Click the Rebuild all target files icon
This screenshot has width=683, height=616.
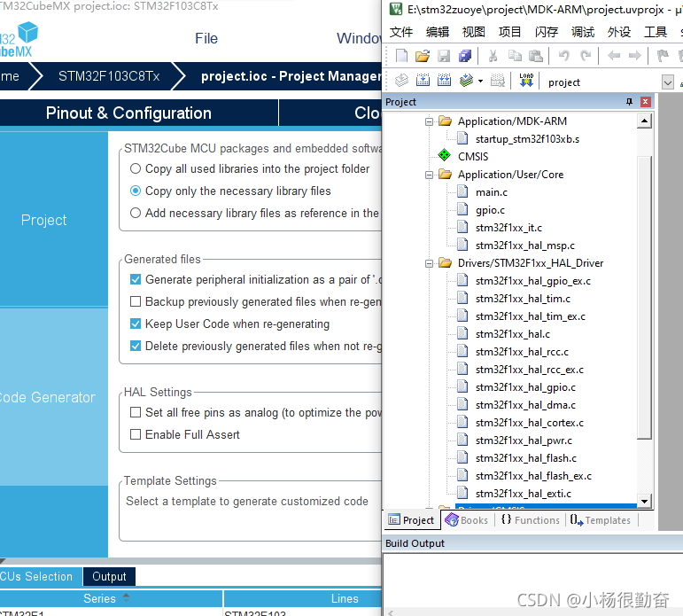point(444,81)
